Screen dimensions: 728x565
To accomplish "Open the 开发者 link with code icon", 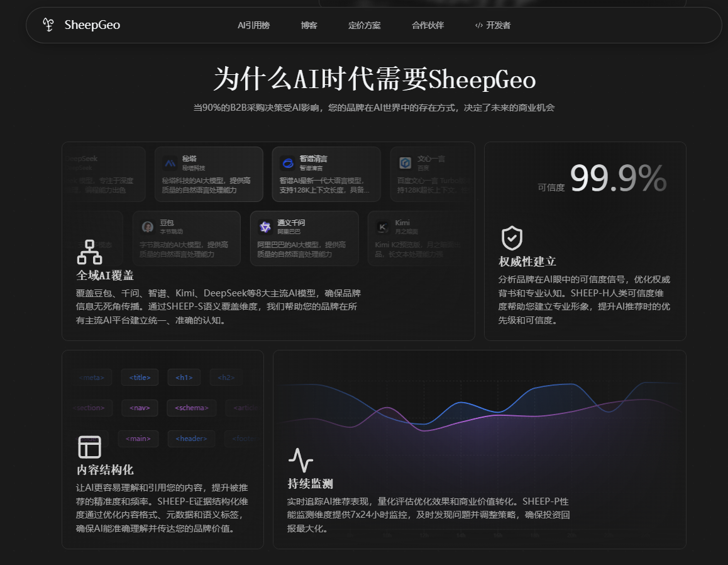I will pyautogui.click(x=493, y=25).
